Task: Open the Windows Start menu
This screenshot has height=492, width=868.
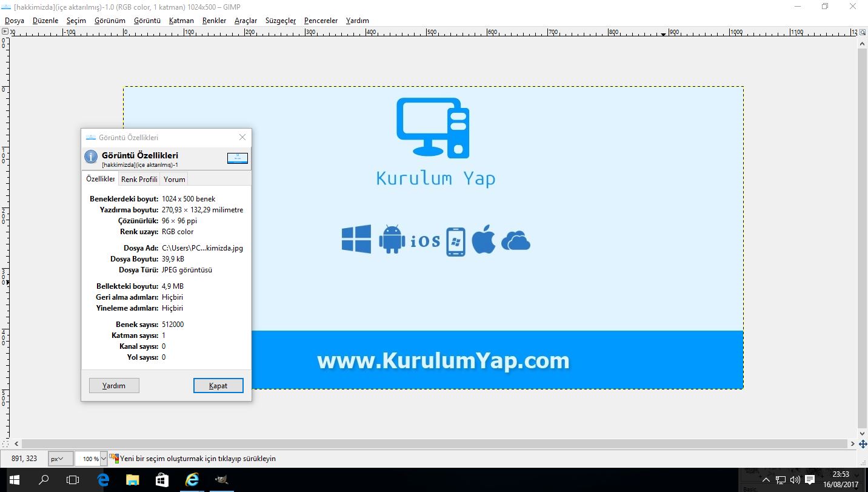Action: [x=15, y=480]
